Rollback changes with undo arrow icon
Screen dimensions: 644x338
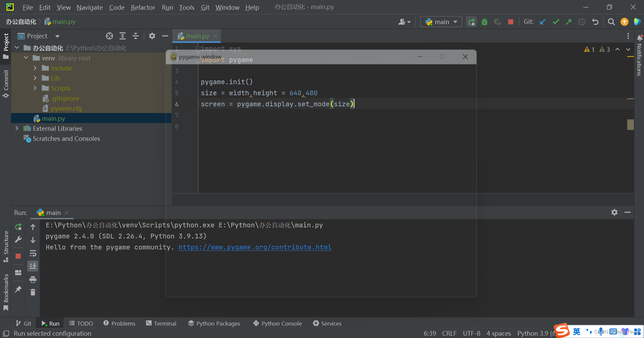coord(595,22)
